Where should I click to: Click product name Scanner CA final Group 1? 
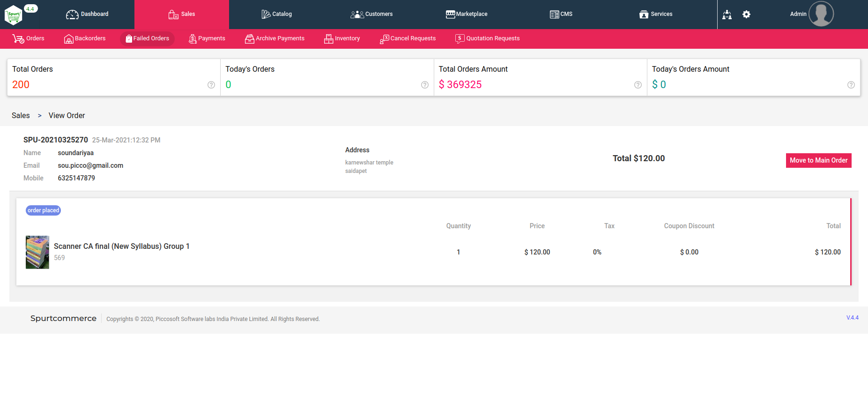(x=122, y=246)
